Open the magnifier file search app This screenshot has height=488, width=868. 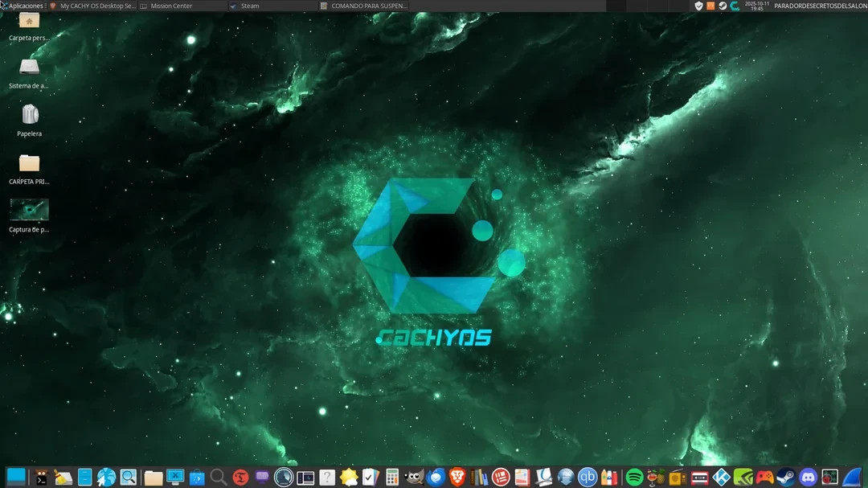click(128, 477)
